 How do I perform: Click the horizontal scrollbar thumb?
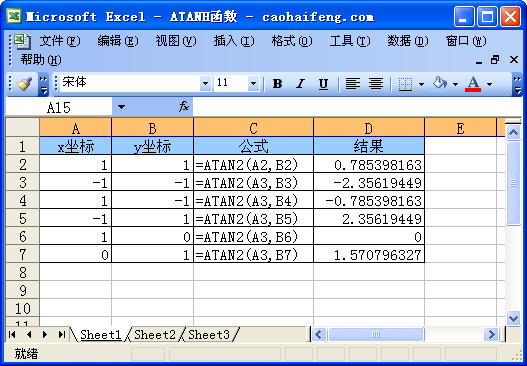(x=376, y=334)
